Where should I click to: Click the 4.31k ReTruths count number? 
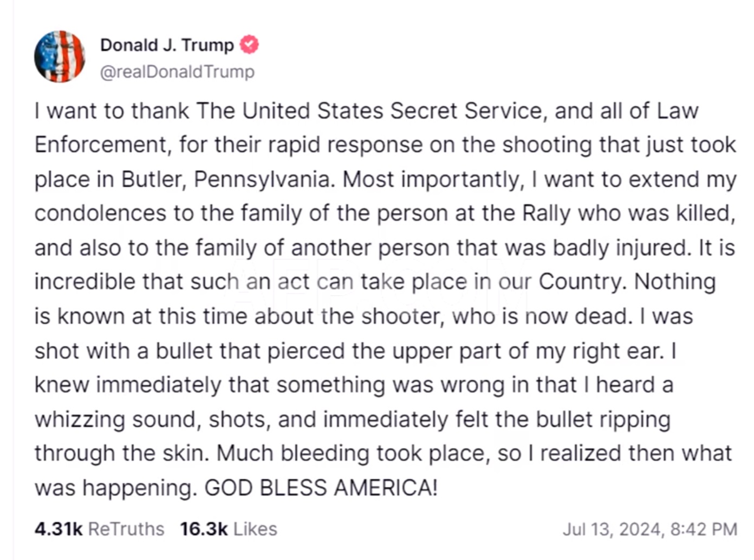[58, 529]
